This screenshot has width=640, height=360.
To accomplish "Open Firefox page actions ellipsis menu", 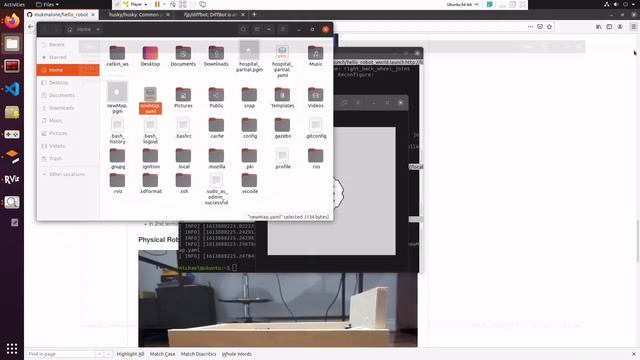I will [x=530, y=27].
